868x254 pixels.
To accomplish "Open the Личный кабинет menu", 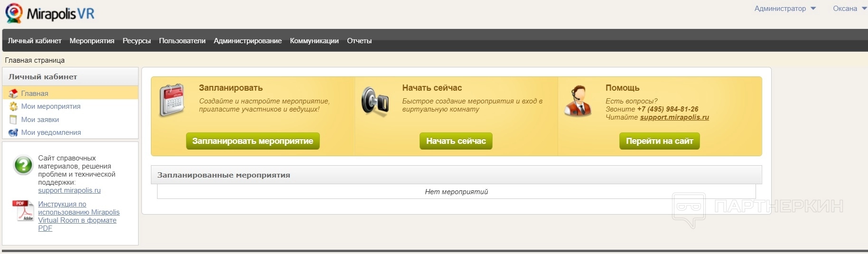I will [x=35, y=41].
